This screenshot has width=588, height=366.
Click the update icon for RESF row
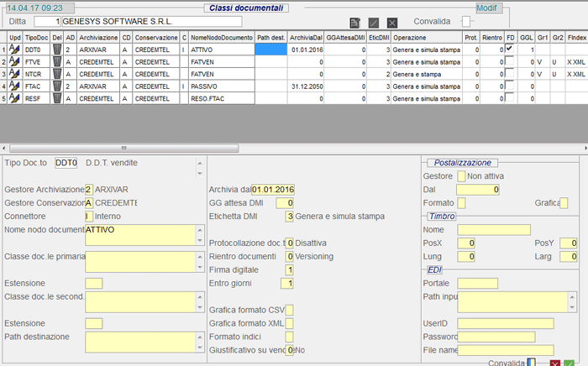(14, 98)
